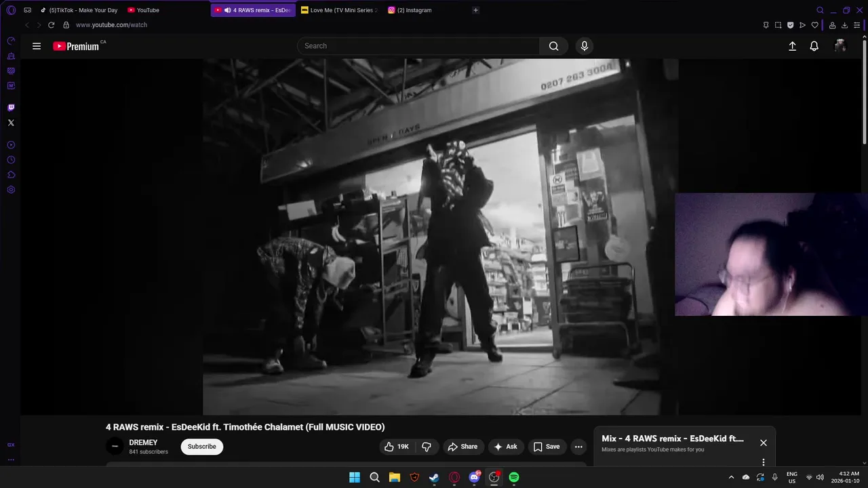Viewport: 868px width, 488px height.
Task: Open the pinboards pin icon in address bar
Action: coord(766,25)
